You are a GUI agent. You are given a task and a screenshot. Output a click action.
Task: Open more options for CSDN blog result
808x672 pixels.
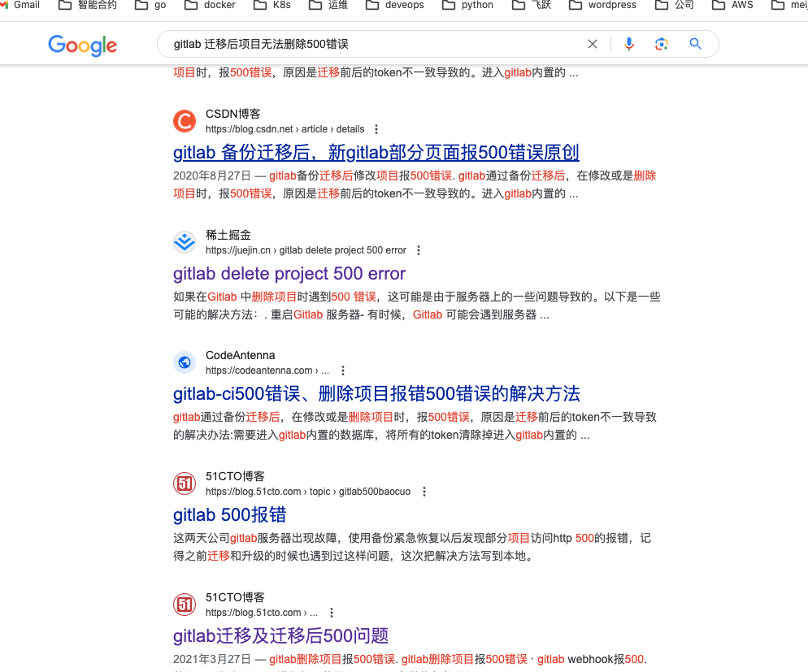[376, 129]
